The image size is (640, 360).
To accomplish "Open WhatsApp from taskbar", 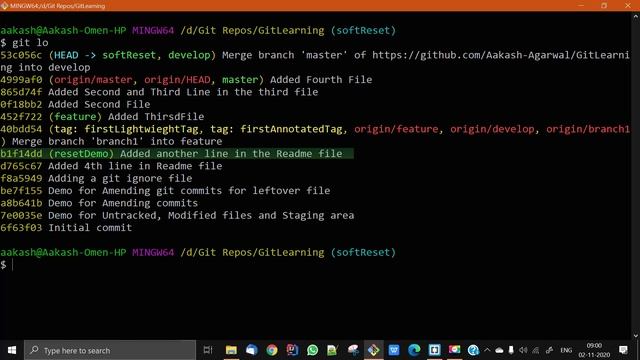I will [313, 350].
